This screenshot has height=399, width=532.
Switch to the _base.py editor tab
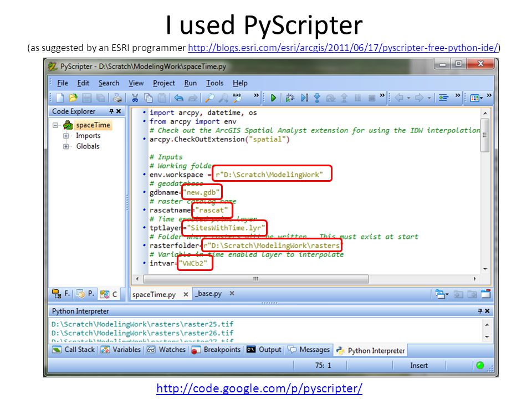click(208, 294)
